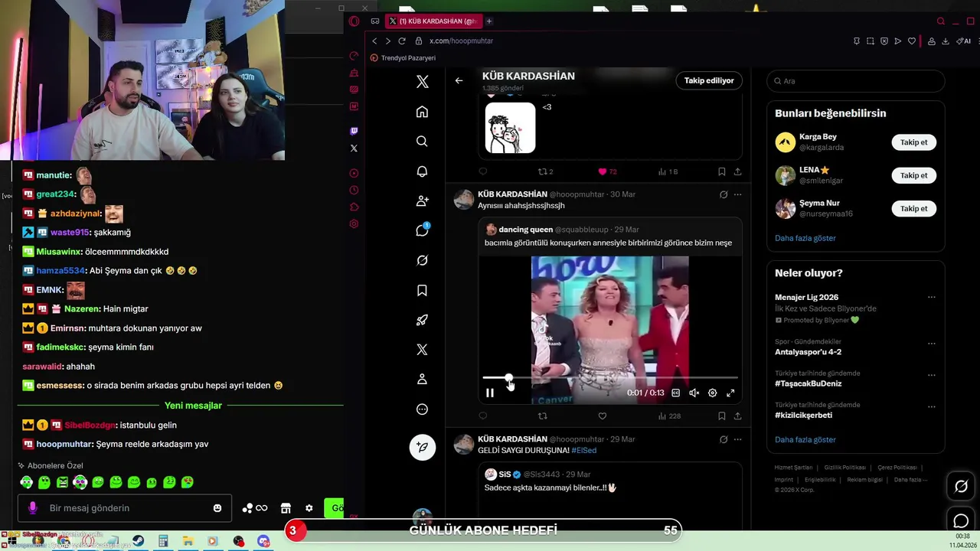Screen dimensions: 980x551
Task: Click in the Ara search field
Action: [x=855, y=81]
